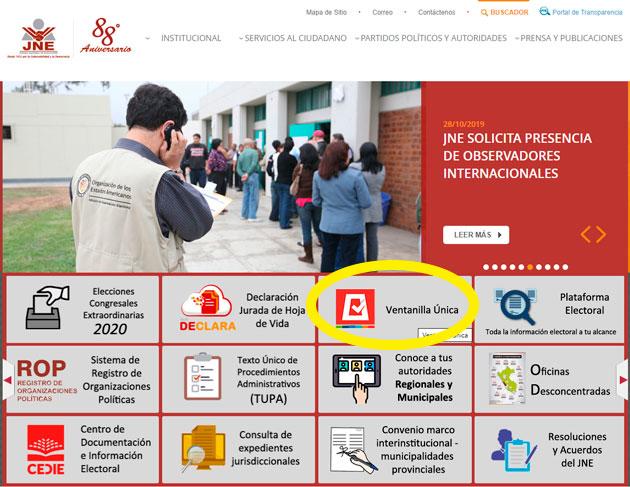Select the second carousel dot
The image size is (630, 487).
495,267
